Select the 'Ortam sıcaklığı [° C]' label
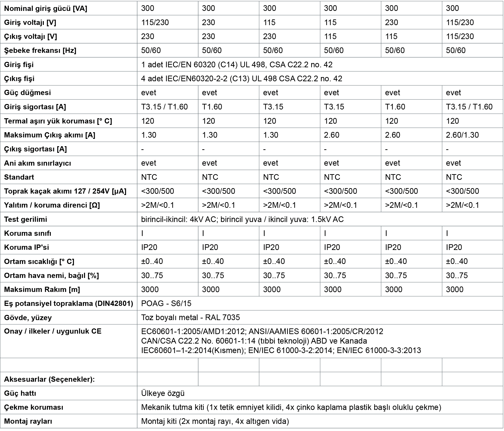The image size is (504, 431). [39, 262]
